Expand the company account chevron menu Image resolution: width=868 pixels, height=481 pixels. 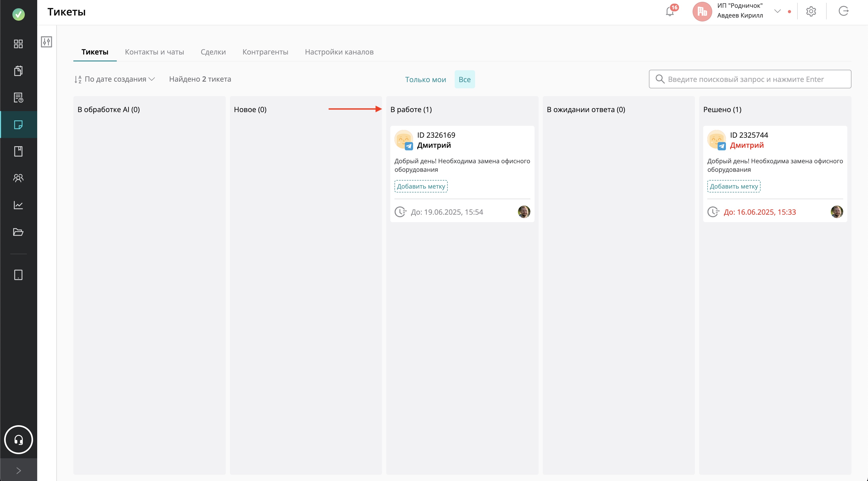(777, 11)
